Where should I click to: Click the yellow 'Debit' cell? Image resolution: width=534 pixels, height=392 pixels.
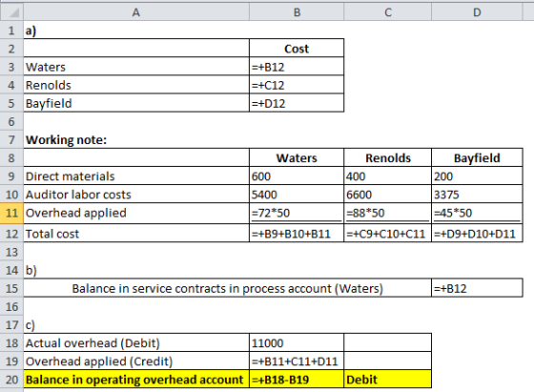coord(388,379)
